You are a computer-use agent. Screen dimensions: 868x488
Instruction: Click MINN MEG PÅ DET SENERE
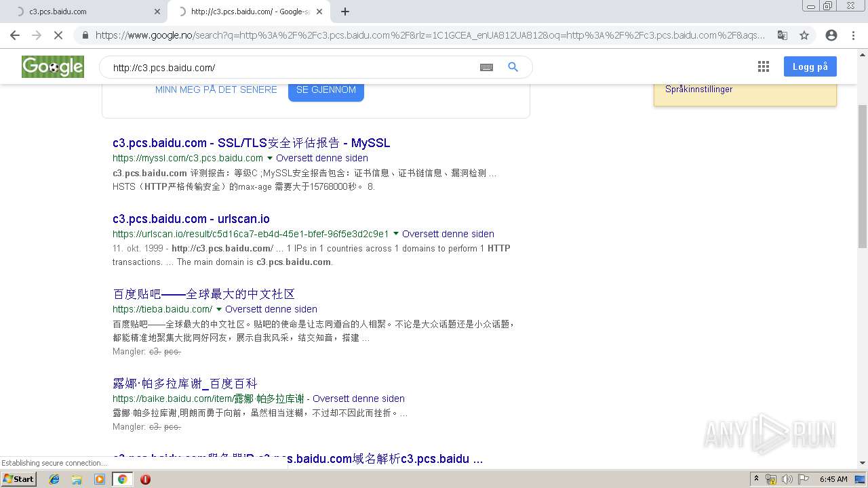point(216,89)
